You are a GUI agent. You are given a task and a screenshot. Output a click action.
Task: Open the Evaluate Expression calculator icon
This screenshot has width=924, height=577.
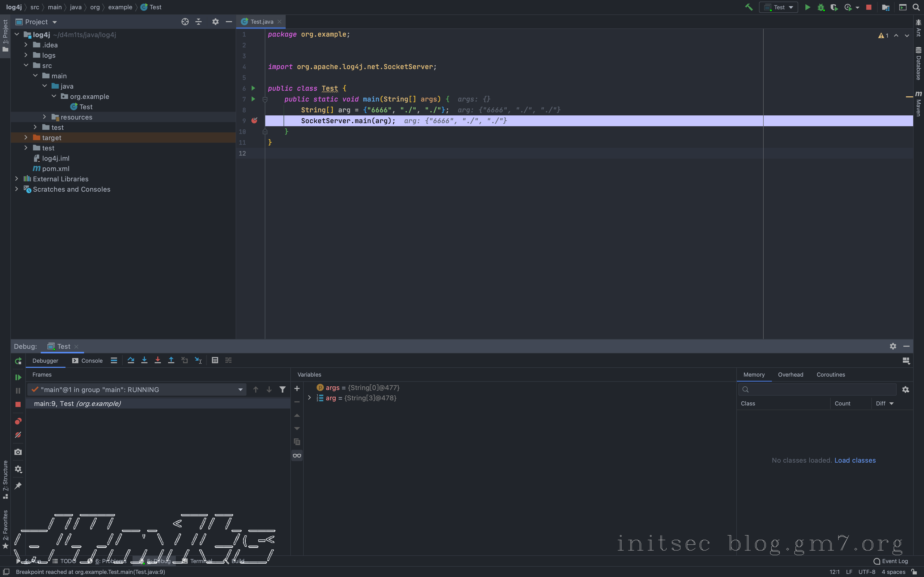(x=215, y=360)
